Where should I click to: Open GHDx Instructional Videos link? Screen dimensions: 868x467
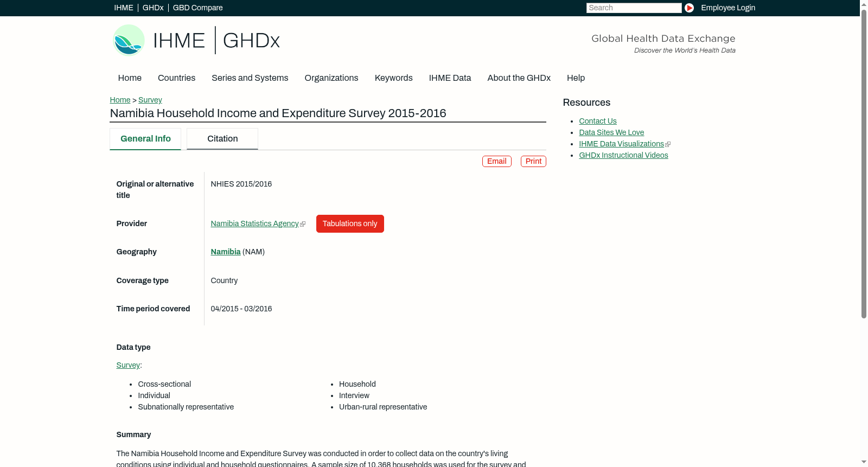623,155
